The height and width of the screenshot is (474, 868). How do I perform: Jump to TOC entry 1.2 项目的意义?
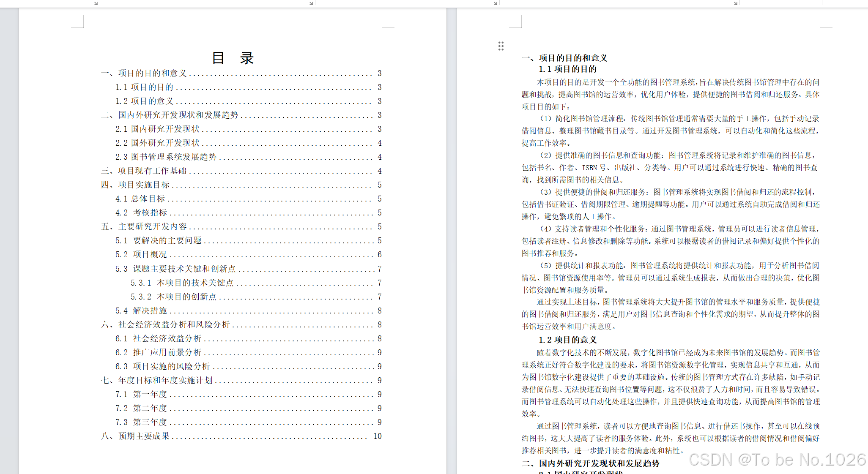coord(145,101)
